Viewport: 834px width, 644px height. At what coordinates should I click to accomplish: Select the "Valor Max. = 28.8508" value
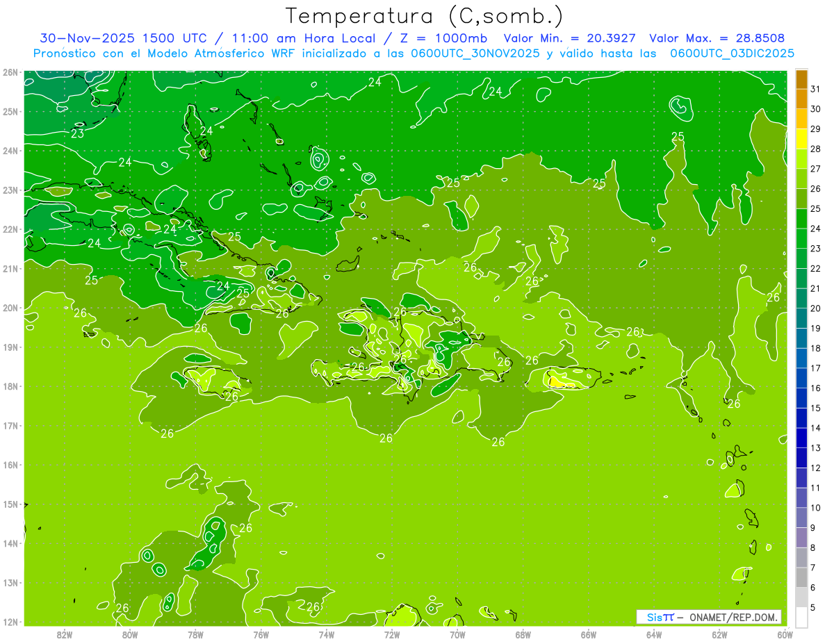point(717,38)
